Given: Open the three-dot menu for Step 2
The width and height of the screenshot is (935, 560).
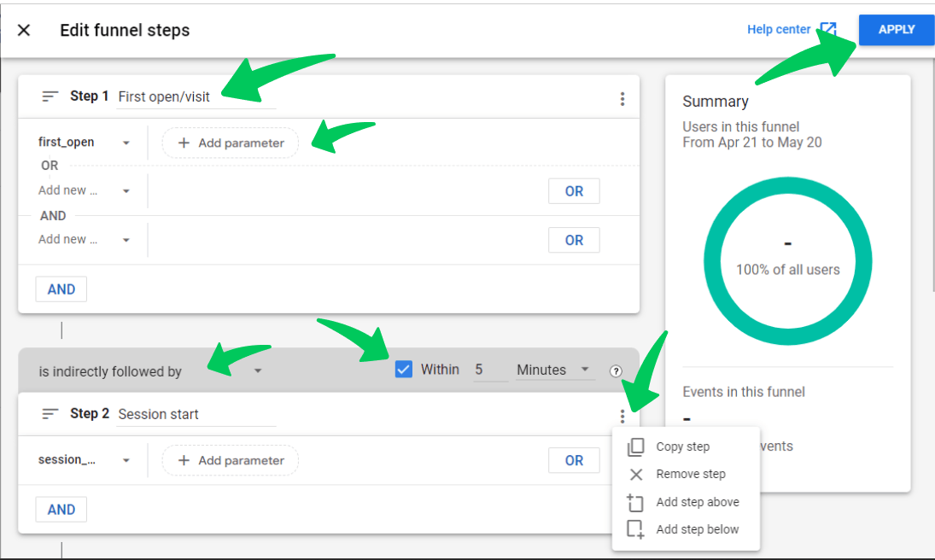Looking at the screenshot, I should (622, 417).
